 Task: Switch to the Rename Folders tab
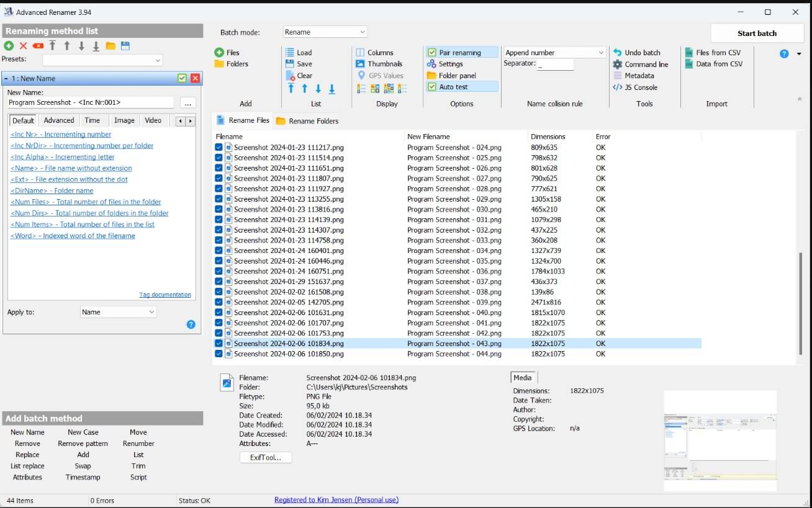point(307,121)
